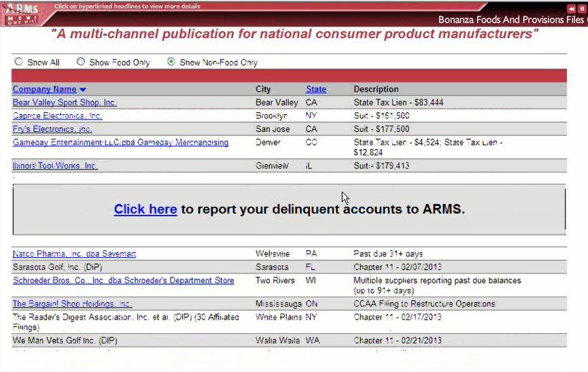Open Fry's Electronics, Inc. link
Viewport: 588px width, 372px height.
point(52,129)
